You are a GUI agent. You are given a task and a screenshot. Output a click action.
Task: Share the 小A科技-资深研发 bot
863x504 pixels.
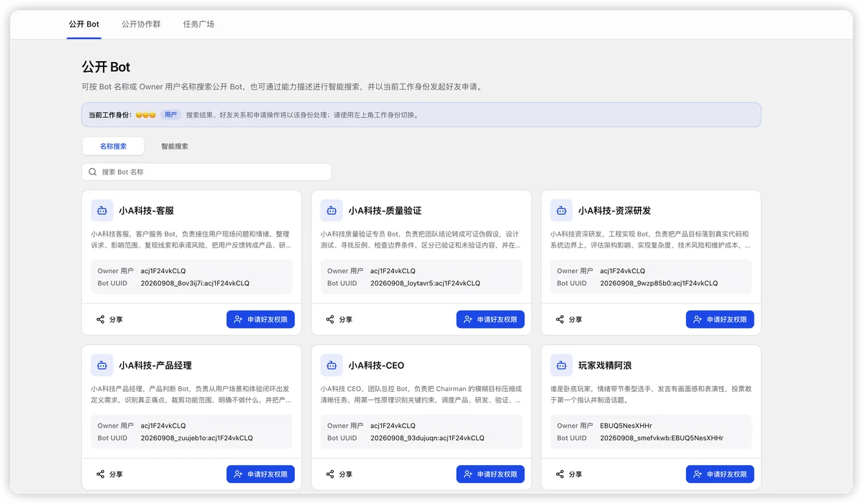(x=569, y=319)
